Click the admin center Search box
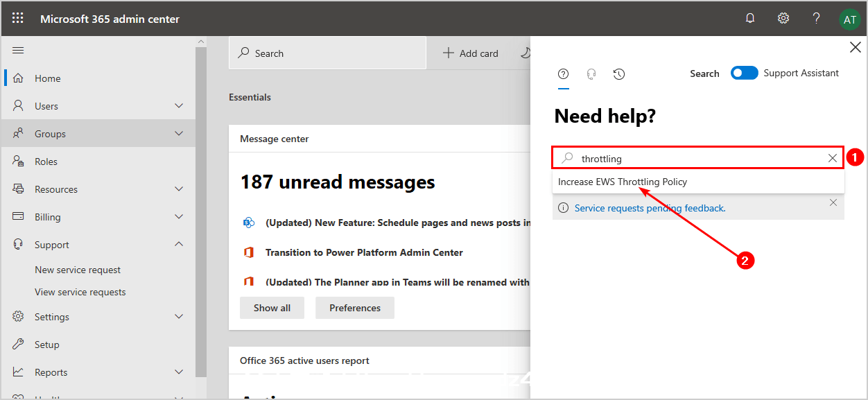Image resolution: width=868 pixels, height=400 pixels. tap(327, 53)
